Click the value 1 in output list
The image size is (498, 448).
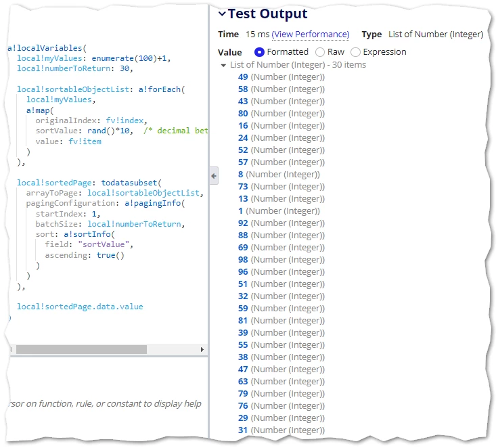pos(240,210)
